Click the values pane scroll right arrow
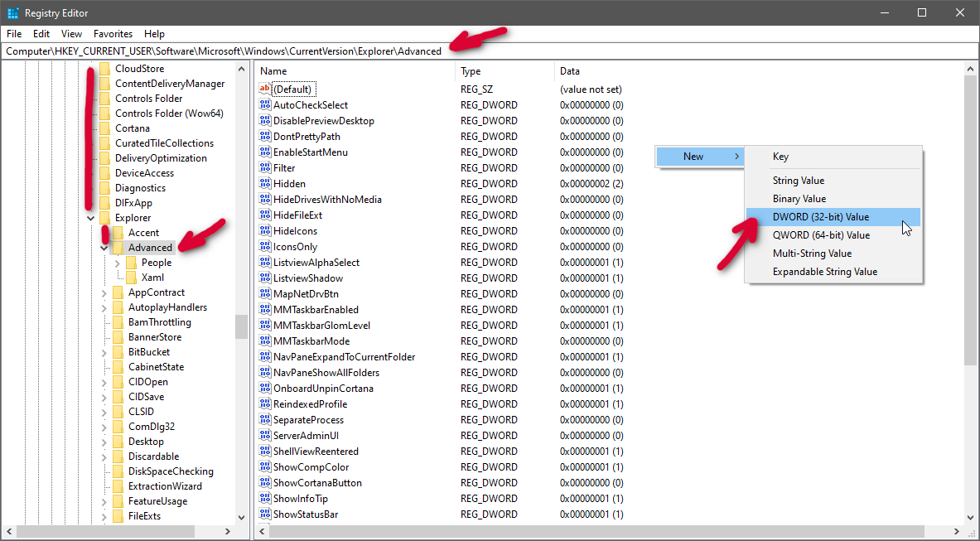Image resolution: width=980 pixels, height=541 pixels. point(958,532)
